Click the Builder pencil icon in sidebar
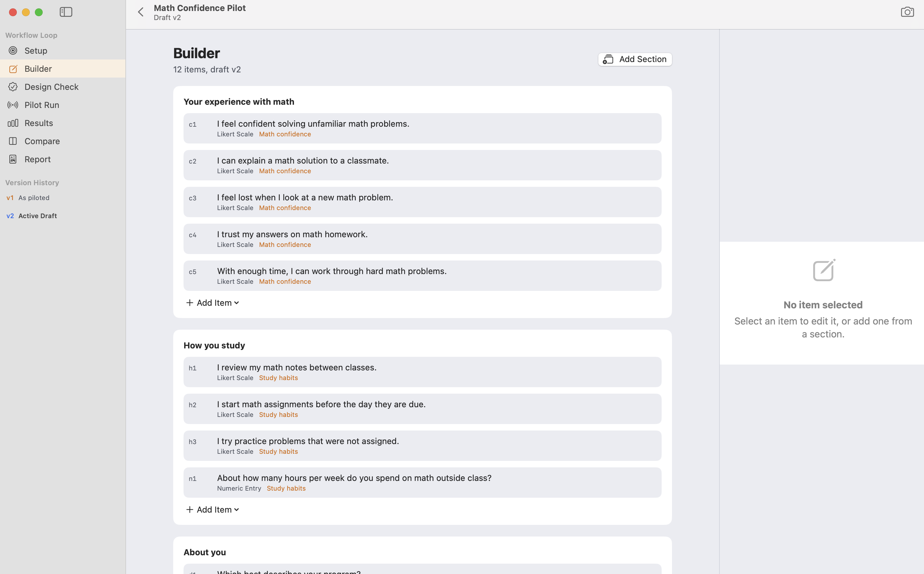 coord(13,69)
